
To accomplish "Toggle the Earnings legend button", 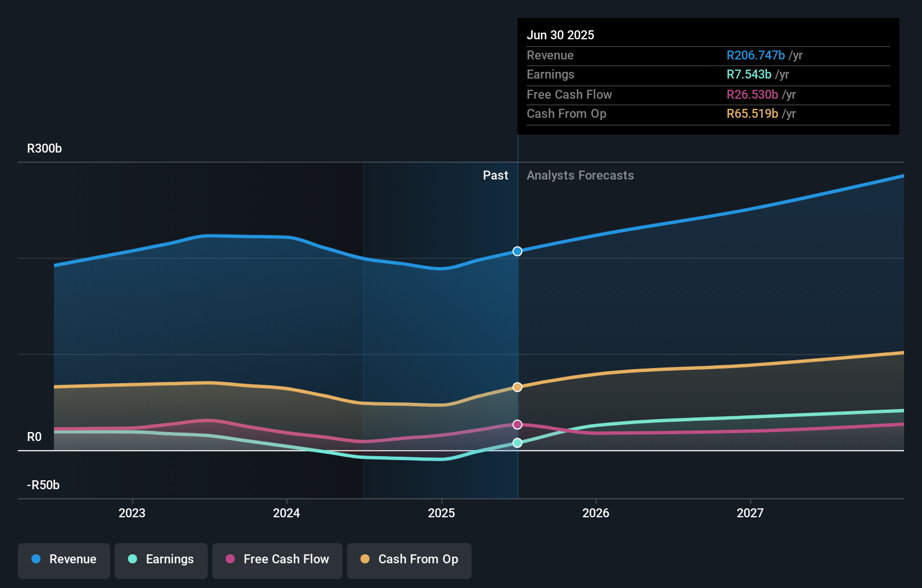I will click(x=161, y=561).
